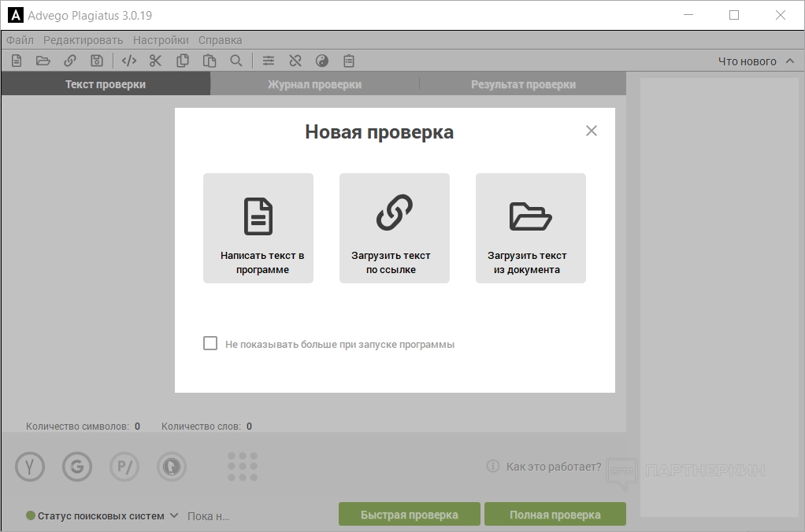Click the yin-yang icon in toolbar
Viewport: 805px width, 532px height.
(x=321, y=61)
